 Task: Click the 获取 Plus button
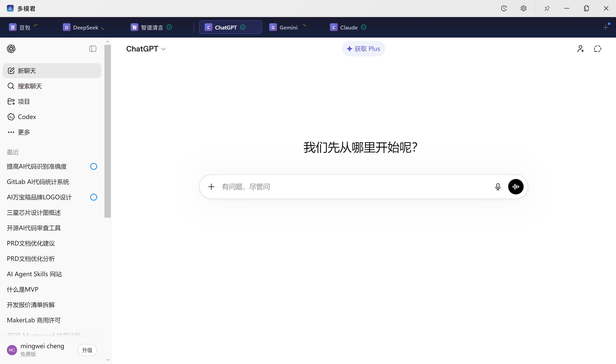click(x=363, y=48)
